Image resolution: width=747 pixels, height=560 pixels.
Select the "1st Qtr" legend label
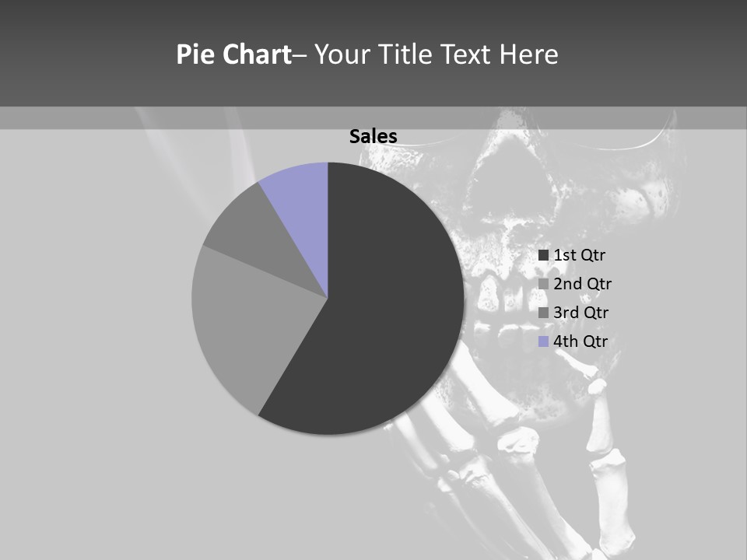[x=579, y=255]
